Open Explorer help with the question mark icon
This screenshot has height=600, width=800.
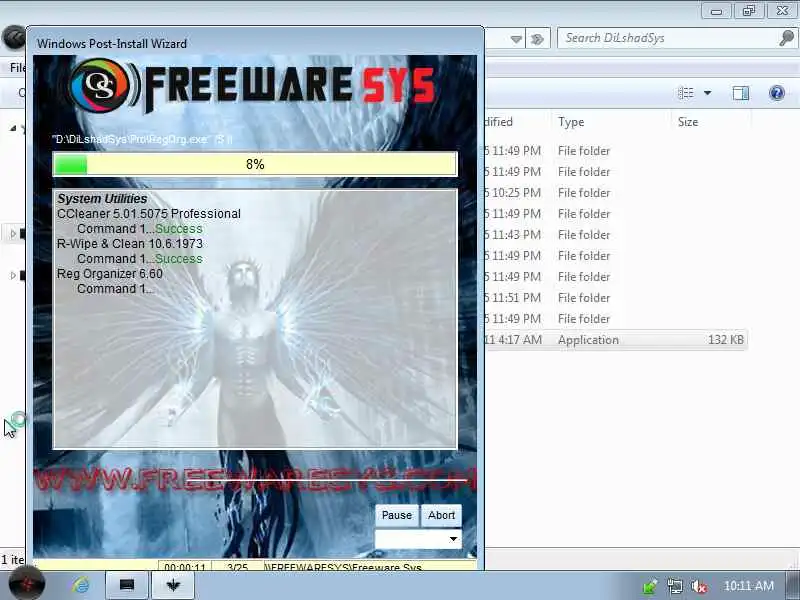pyautogui.click(x=777, y=93)
